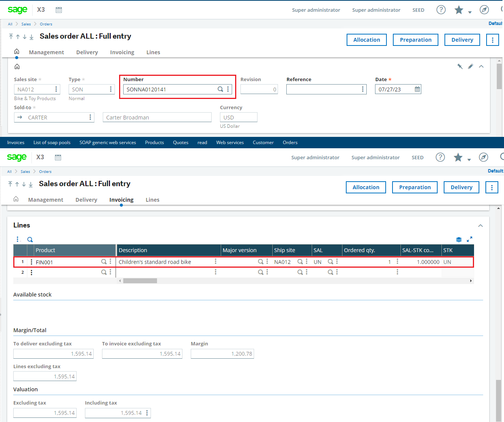Open the Date field calendar picker
The image size is (504, 422).
(x=417, y=89)
